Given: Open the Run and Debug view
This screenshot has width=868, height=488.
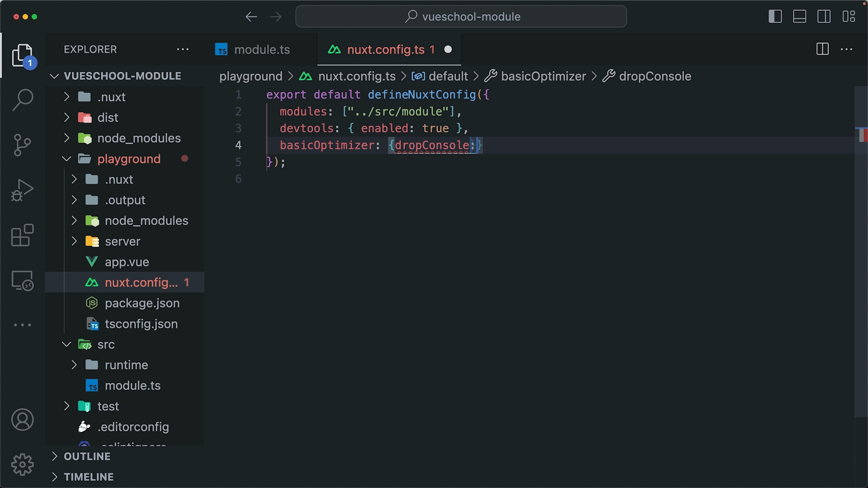Looking at the screenshot, I should (22, 190).
